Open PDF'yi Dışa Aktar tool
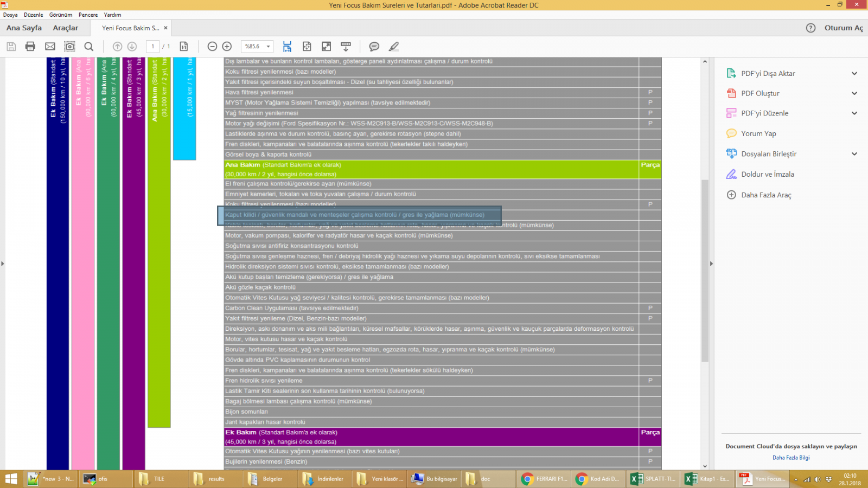Image resolution: width=868 pixels, height=488 pixels. click(x=768, y=73)
